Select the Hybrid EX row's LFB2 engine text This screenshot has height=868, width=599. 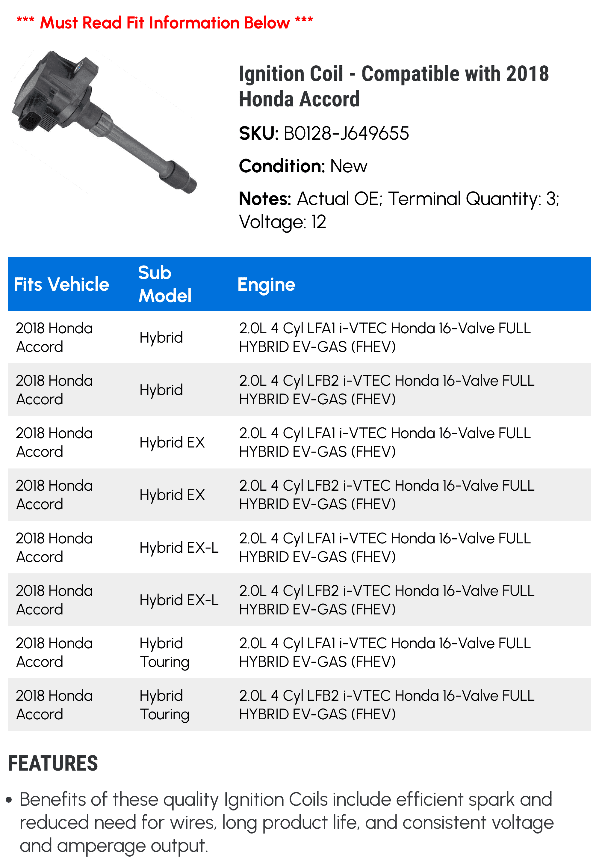(387, 495)
